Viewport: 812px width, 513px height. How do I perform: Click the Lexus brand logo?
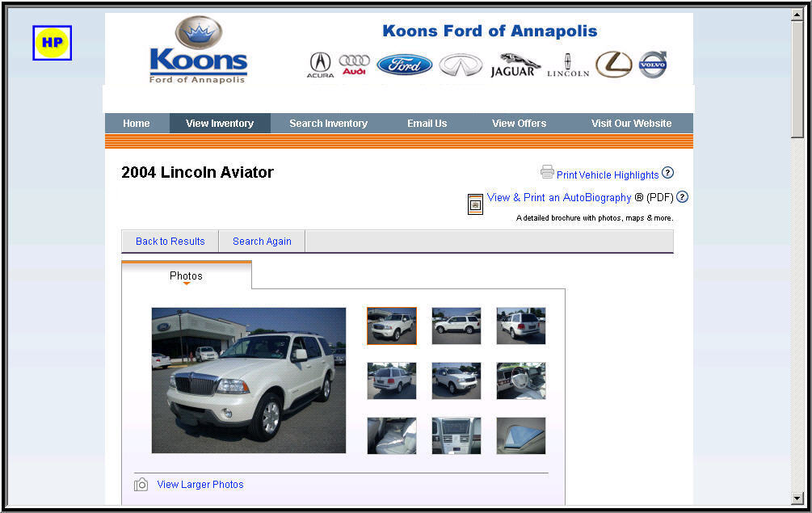[x=614, y=65]
